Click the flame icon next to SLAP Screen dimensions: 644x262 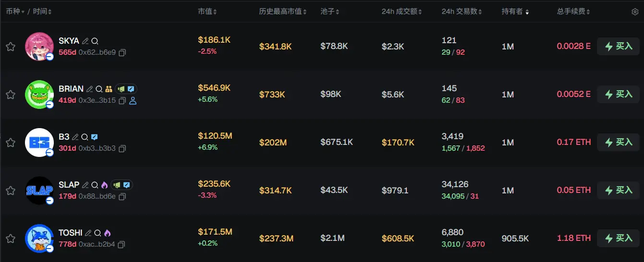point(104,185)
